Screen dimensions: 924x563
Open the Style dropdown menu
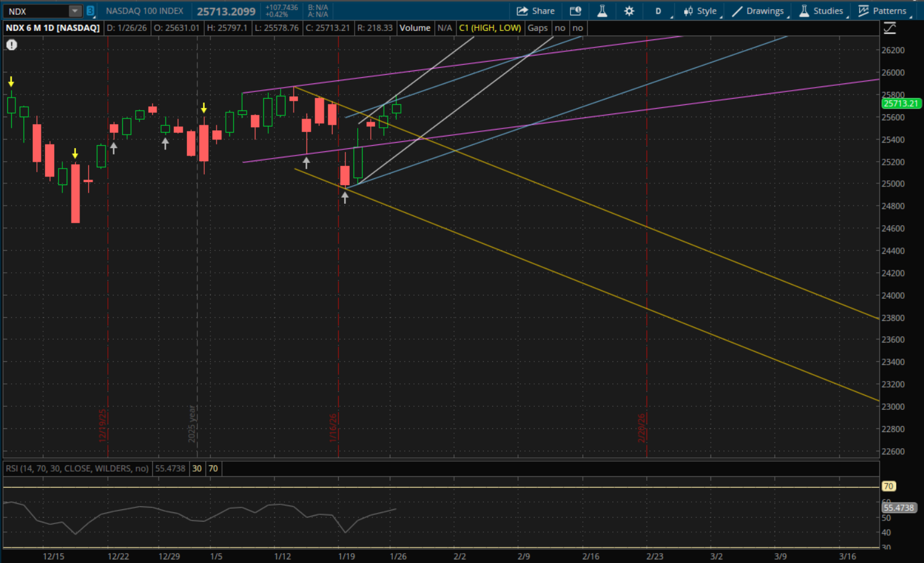[700, 11]
